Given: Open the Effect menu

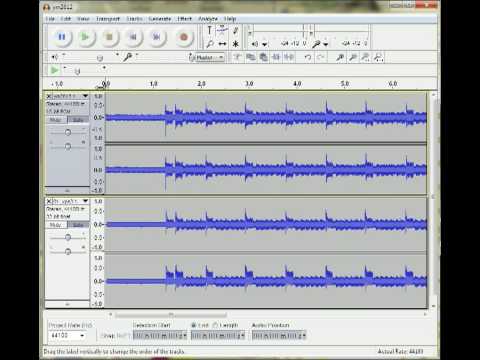Looking at the screenshot, I should [185, 19].
